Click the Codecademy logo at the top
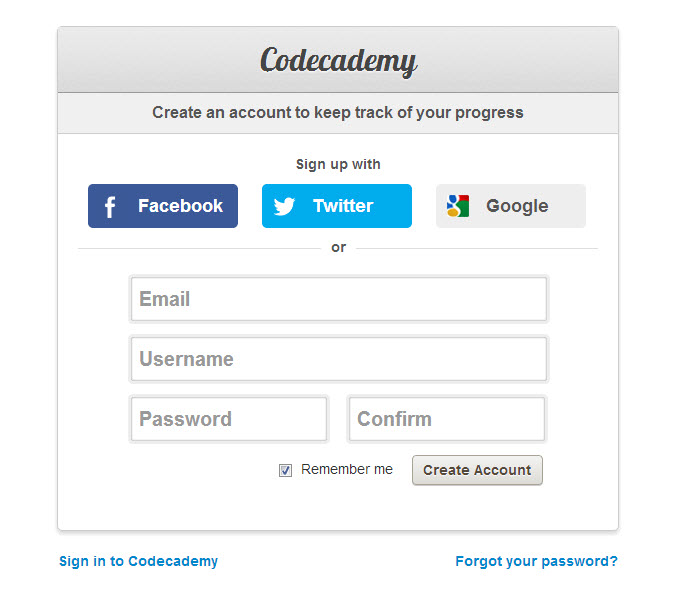675x594 pixels. tap(338, 60)
